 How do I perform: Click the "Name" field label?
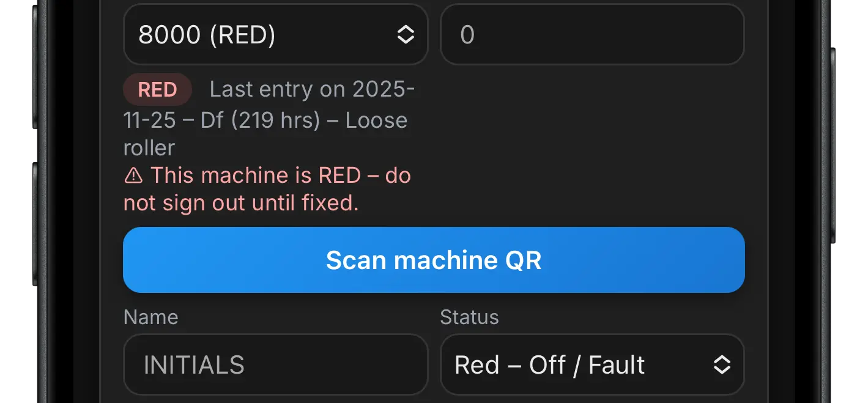click(151, 317)
